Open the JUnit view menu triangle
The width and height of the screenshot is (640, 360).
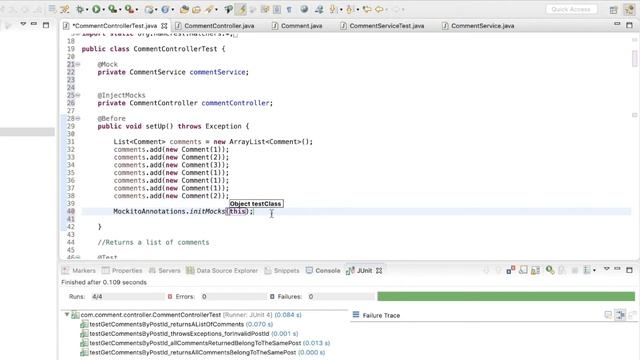pos(607,269)
